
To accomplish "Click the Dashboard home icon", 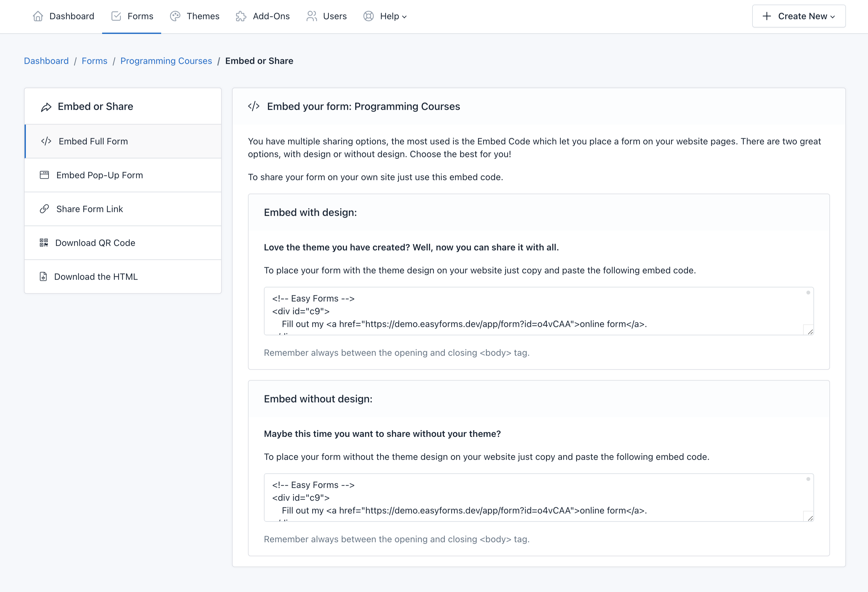I will coord(38,16).
